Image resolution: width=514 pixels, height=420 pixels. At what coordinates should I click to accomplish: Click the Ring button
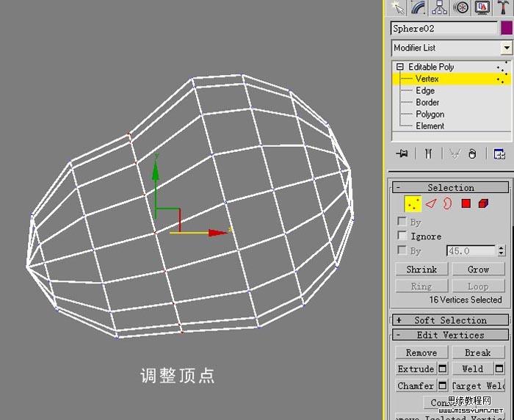coord(421,286)
